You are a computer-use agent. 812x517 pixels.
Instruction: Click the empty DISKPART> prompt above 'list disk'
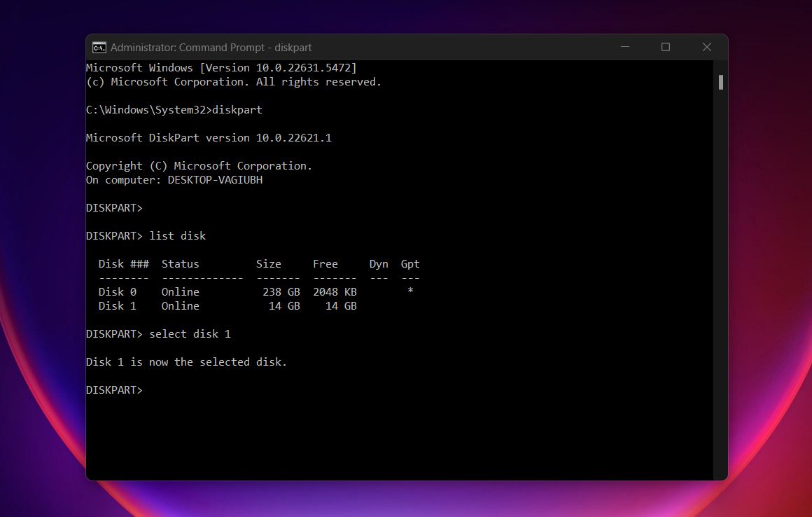[x=114, y=208]
